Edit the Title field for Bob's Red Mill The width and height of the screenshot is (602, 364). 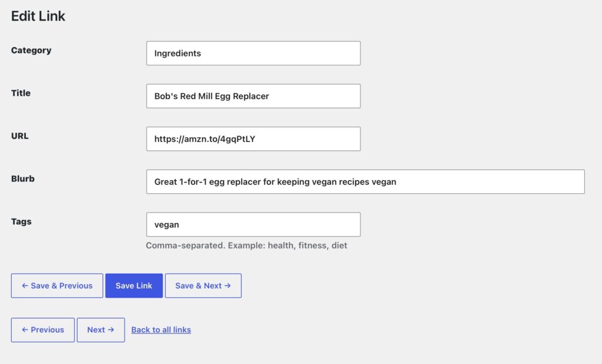coord(253,96)
